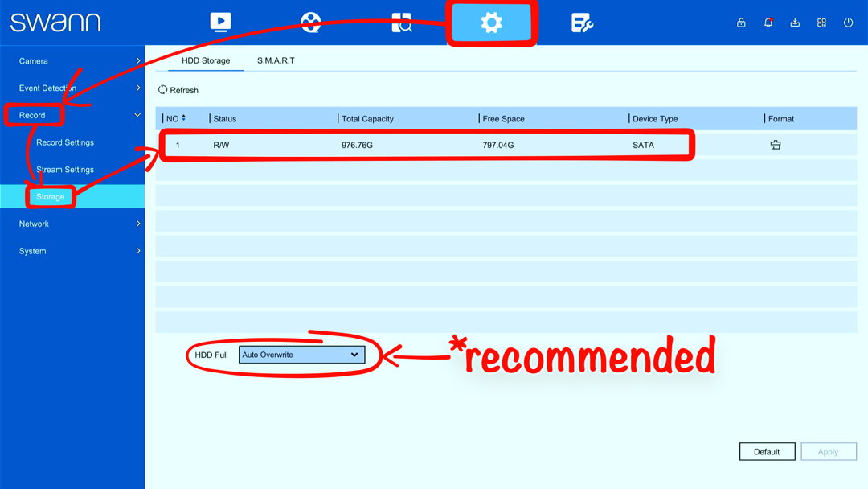Click the lock screen icon
The width and height of the screenshot is (868, 489).
coord(741,23)
